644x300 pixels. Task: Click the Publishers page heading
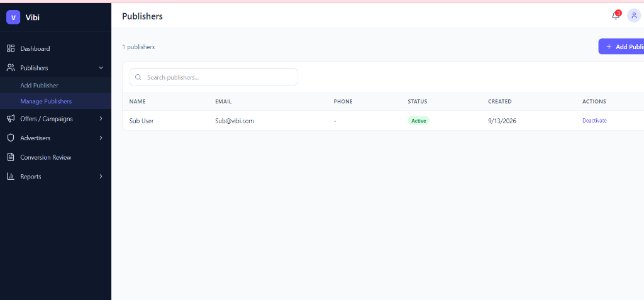click(x=143, y=16)
